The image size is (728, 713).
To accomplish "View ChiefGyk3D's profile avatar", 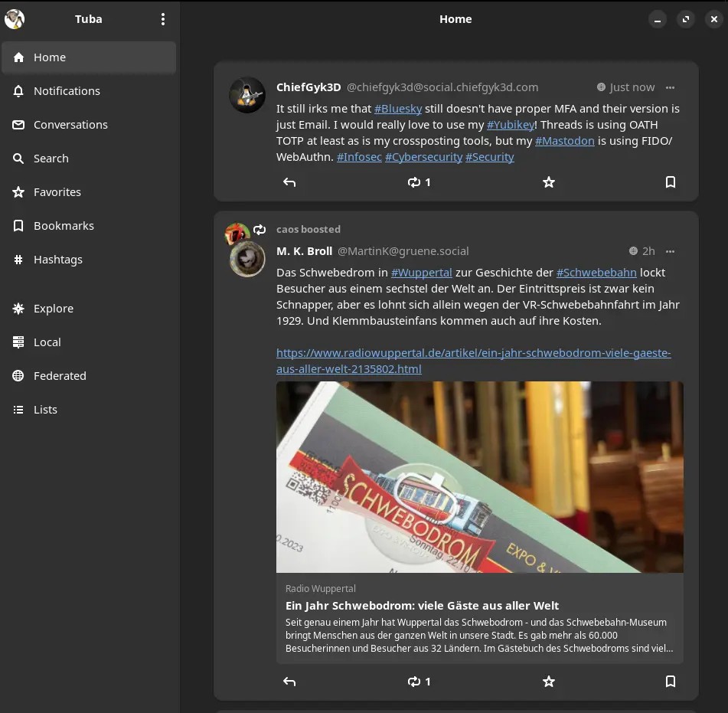I will pyautogui.click(x=247, y=95).
